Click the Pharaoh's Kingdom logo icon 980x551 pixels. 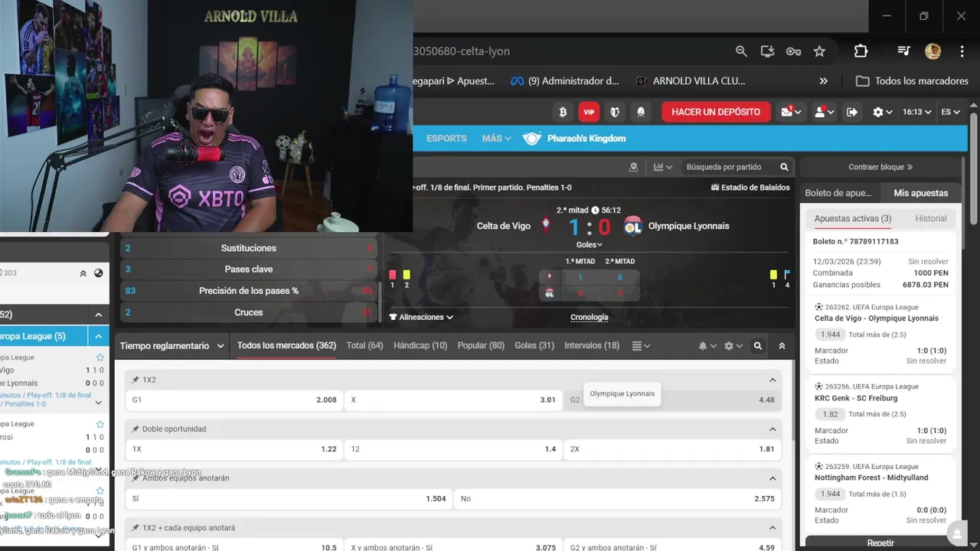(x=531, y=139)
